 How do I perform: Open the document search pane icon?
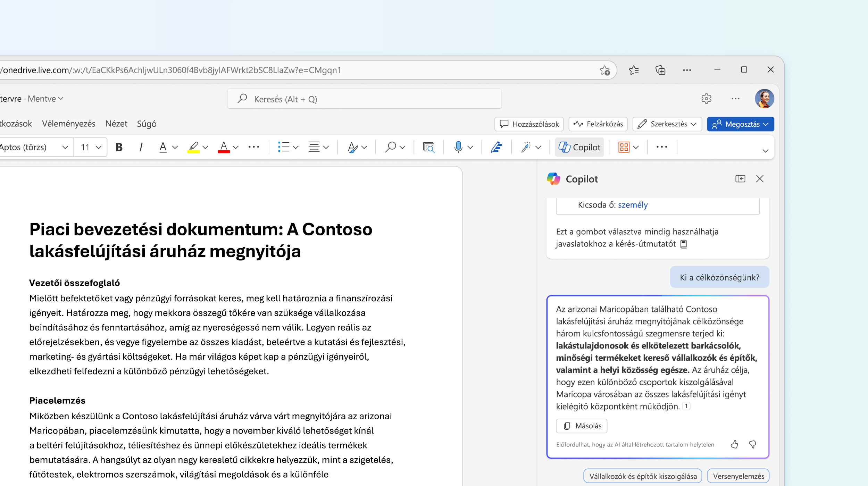point(429,147)
